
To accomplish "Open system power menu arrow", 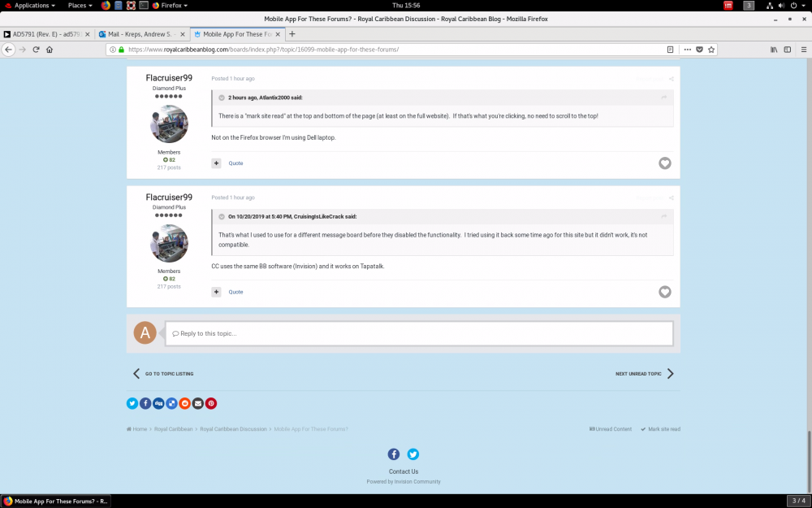I will pos(805,5).
